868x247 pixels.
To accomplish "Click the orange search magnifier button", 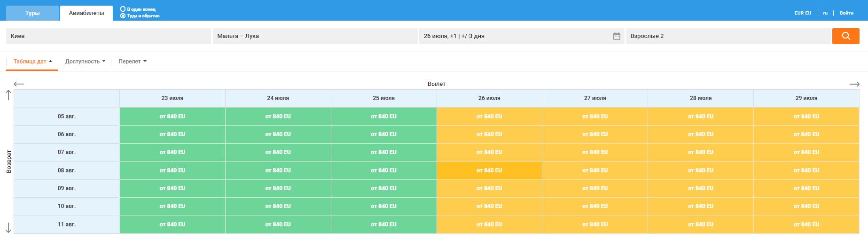I will click(845, 36).
